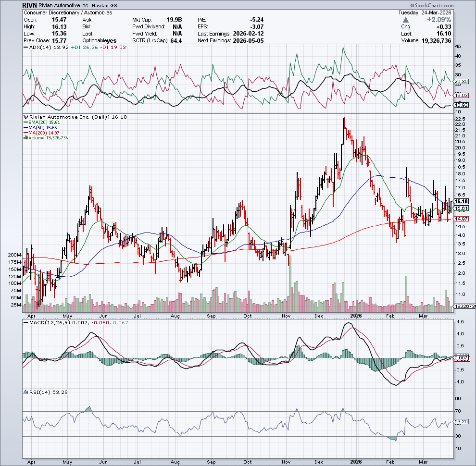Click the 2026 year marker on time axis
This screenshot has width=476, height=466.
click(x=356, y=316)
